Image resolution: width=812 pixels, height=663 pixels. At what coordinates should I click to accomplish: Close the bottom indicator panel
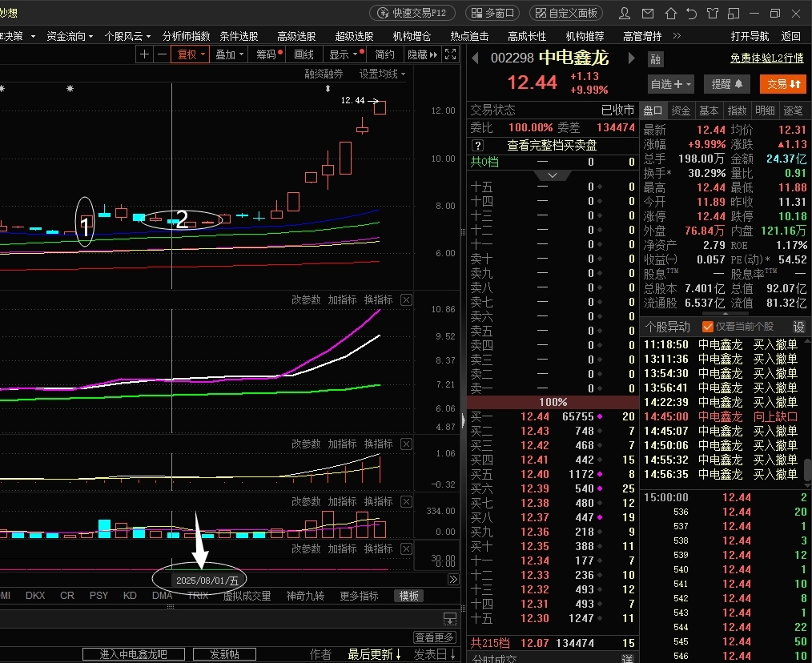(x=407, y=548)
